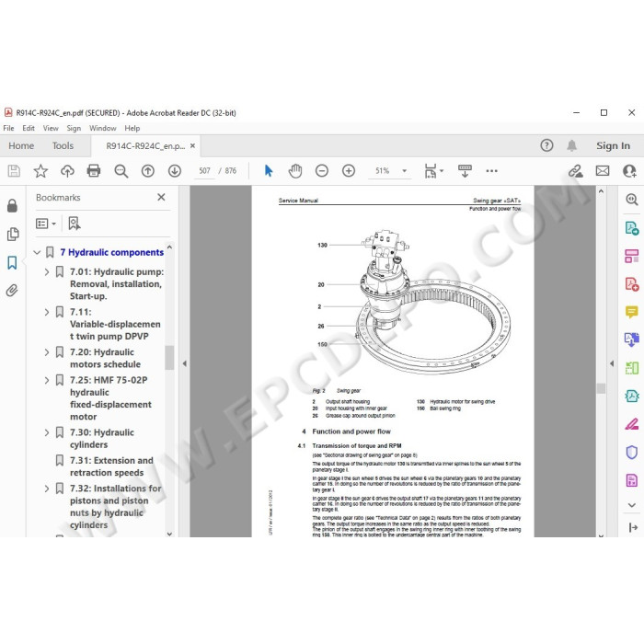Collapse the 7 Hydraulic components bookmark
The height and width of the screenshot is (644, 644).
pyautogui.click(x=37, y=252)
